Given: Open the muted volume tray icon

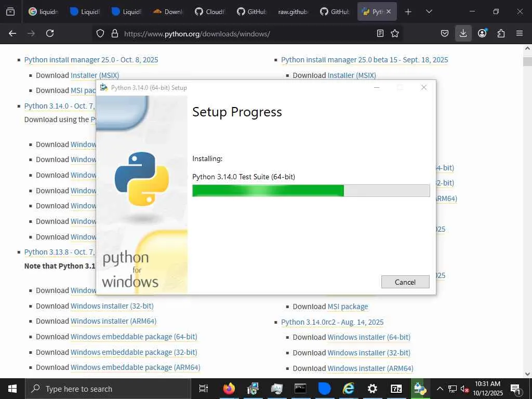Looking at the screenshot, I should click(464, 389).
